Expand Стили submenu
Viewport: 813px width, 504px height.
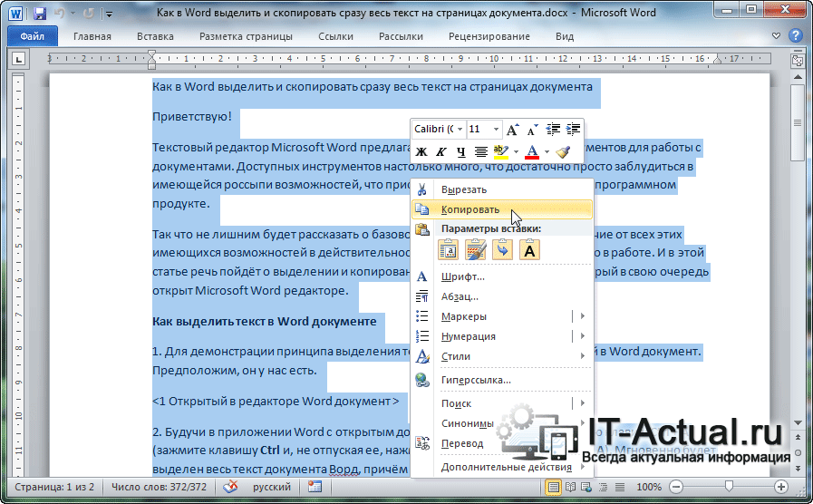[x=502, y=356]
